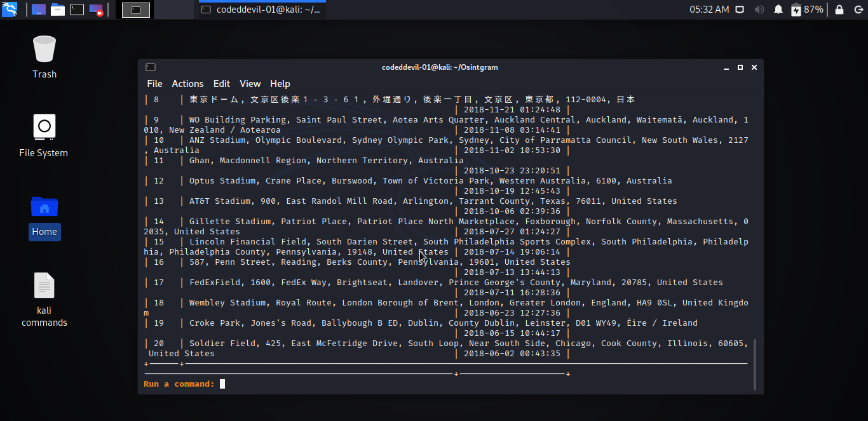Screen dimensions: 868x421
Task: Click timestamp 2018-11-02 10:53:30
Action: pyautogui.click(x=512, y=150)
